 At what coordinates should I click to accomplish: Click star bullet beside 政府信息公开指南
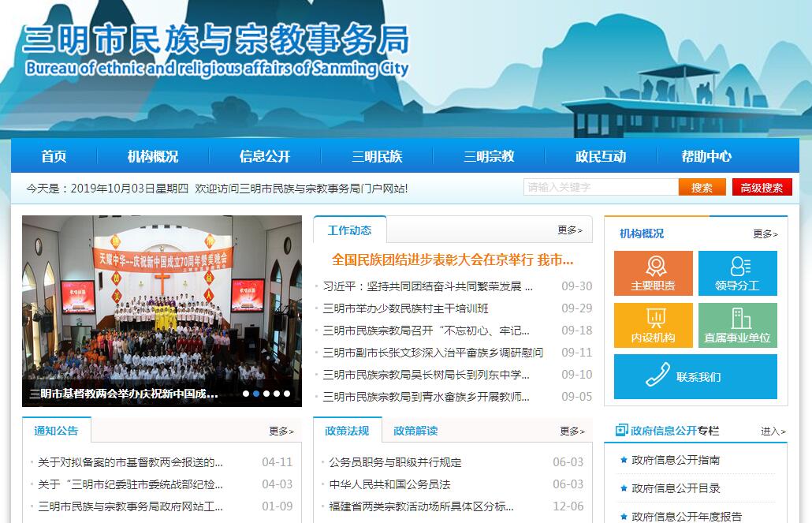pyautogui.click(x=624, y=460)
